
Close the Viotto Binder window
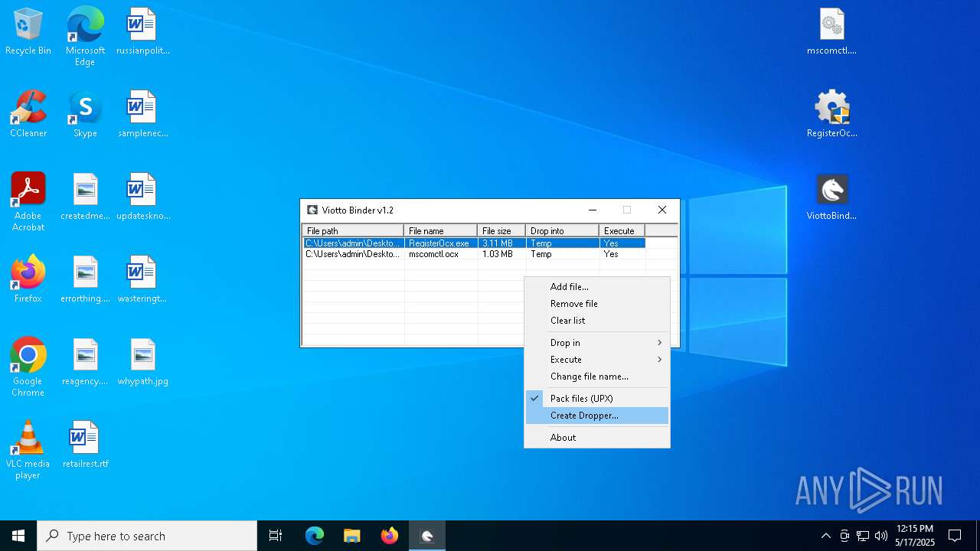coord(662,210)
